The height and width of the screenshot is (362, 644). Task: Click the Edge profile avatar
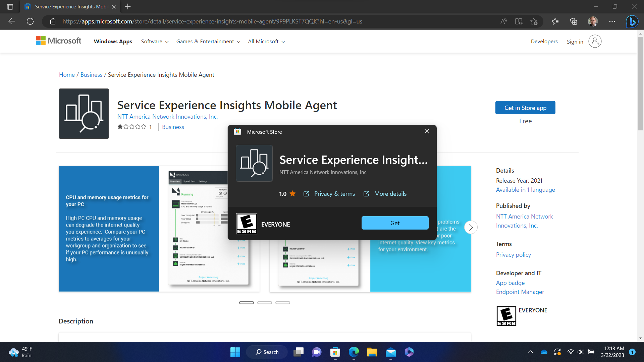point(593,21)
